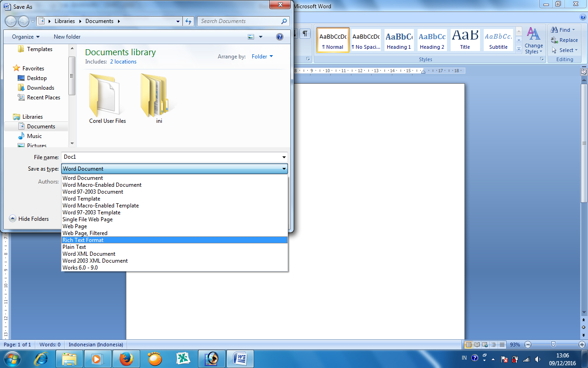
Task: Switch to Full Screen Reading view
Action: [477, 345]
